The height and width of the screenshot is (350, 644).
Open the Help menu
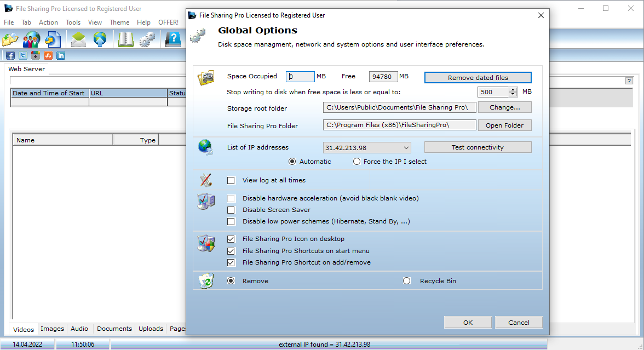[x=143, y=22]
